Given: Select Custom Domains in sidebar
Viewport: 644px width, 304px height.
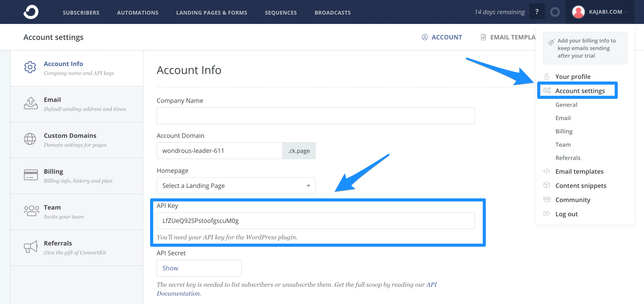Looking at the screenshot, I should click(x=77, y=140).
